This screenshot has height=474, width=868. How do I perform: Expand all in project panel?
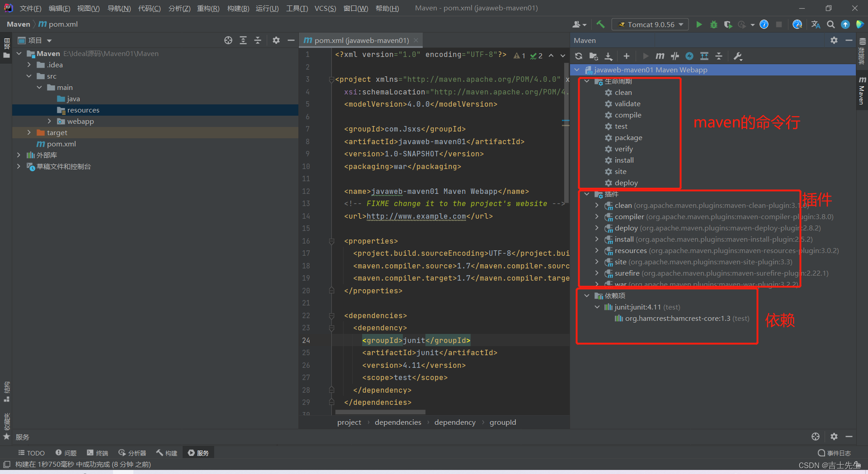[x=243, y=40]
